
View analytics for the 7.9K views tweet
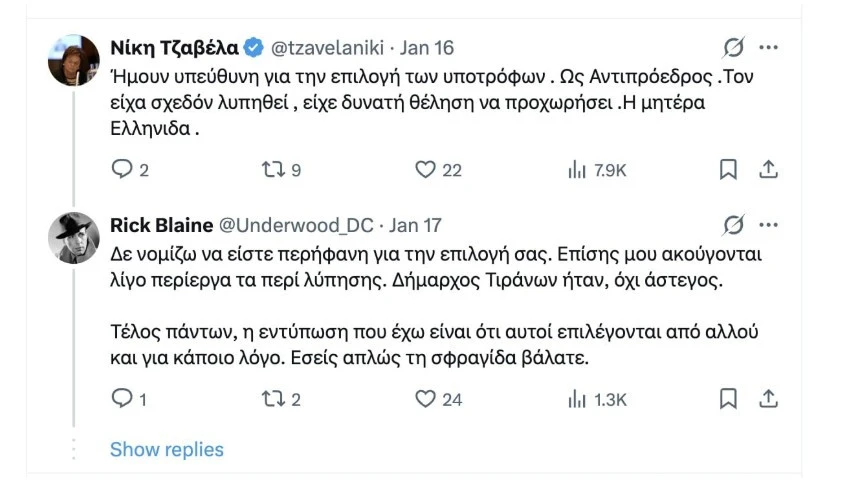pos(577,170)
